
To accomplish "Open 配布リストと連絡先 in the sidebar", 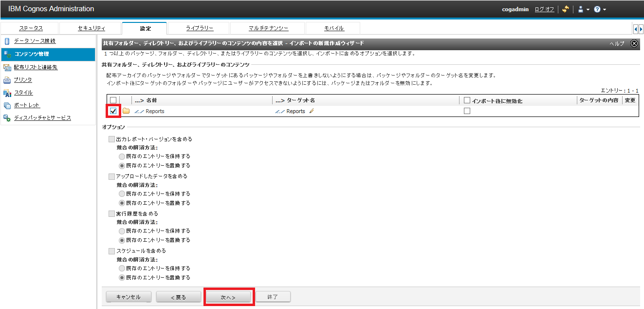I will [x=36, y=67].
